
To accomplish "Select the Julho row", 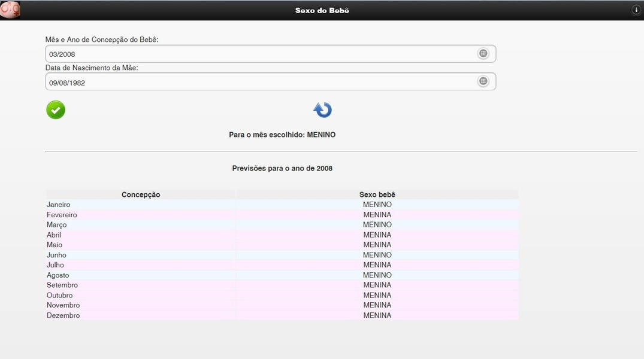I will coord(282,264).
